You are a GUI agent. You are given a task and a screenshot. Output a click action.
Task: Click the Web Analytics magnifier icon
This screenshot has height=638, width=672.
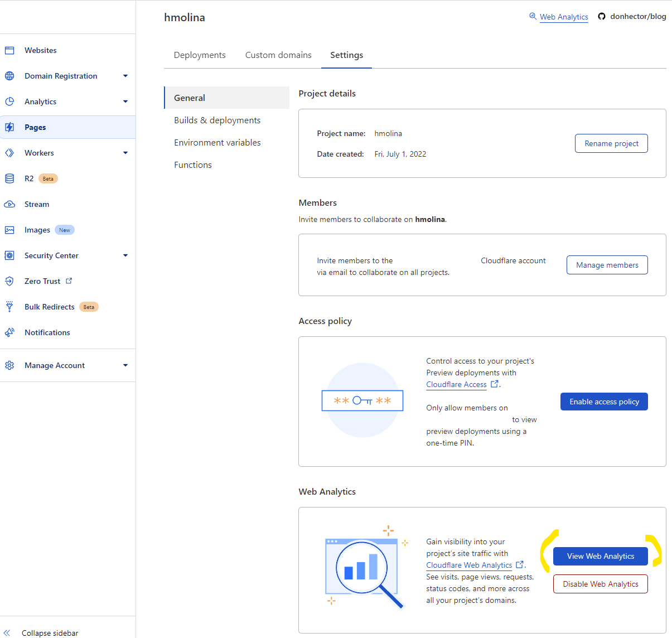tap(533, 17)
